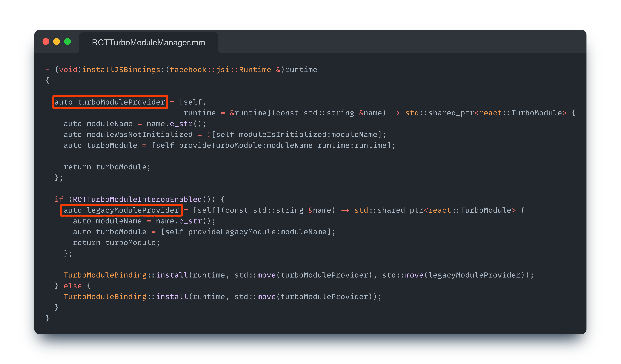Select the RCTTurboModuleManager.mm tab

point(148,43)
